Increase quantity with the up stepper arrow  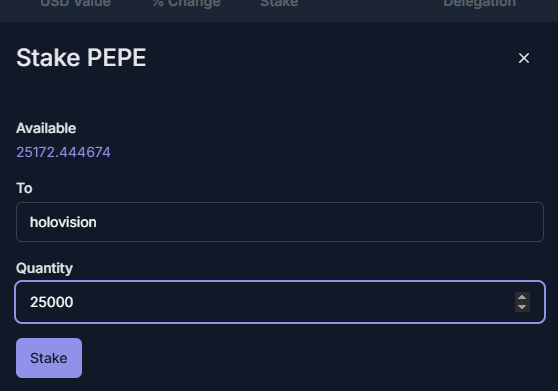pos(522,297)
